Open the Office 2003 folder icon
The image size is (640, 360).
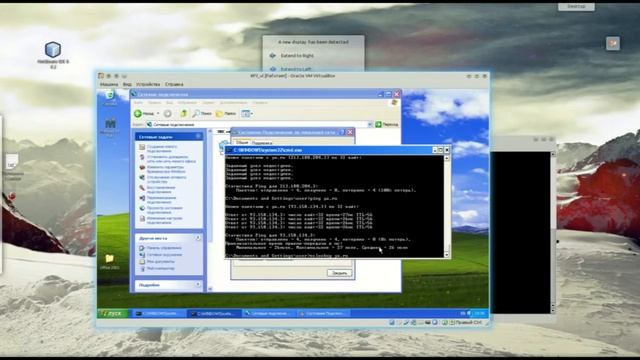point(109,261)
